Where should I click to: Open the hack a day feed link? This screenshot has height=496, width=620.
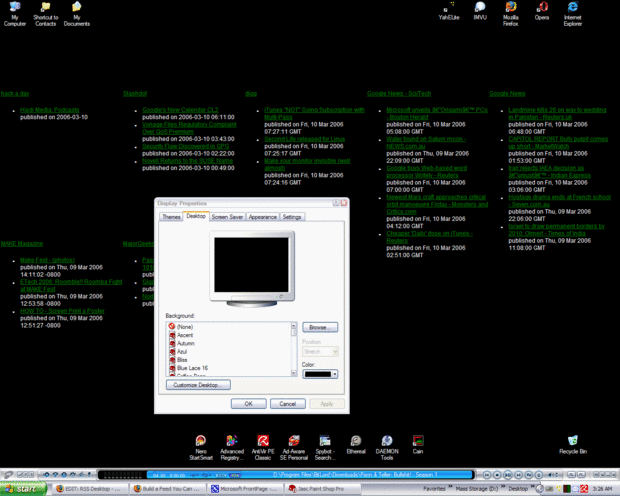click(15, 94)
